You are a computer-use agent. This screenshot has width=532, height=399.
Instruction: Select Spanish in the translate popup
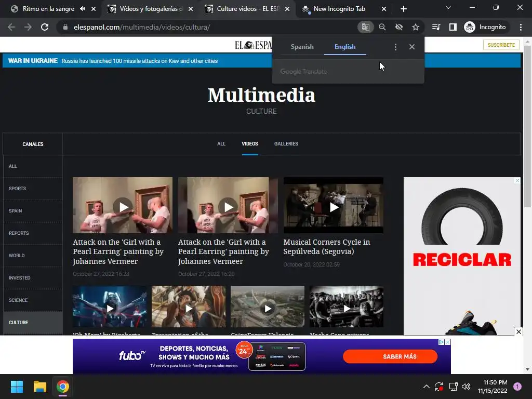[x=302, y=47]
